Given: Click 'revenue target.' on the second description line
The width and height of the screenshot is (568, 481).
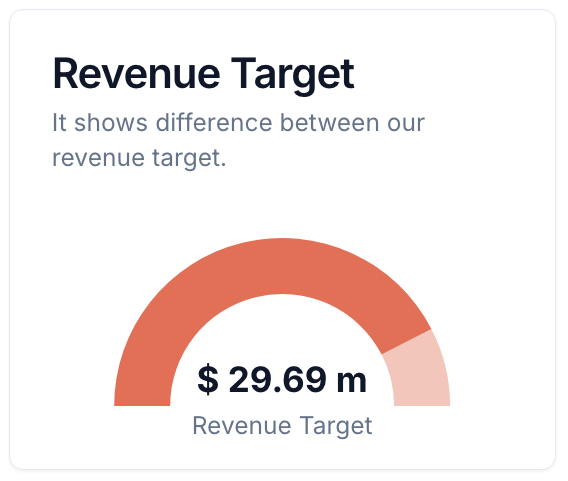Looking at the screenshot, I should pos(139,158).
